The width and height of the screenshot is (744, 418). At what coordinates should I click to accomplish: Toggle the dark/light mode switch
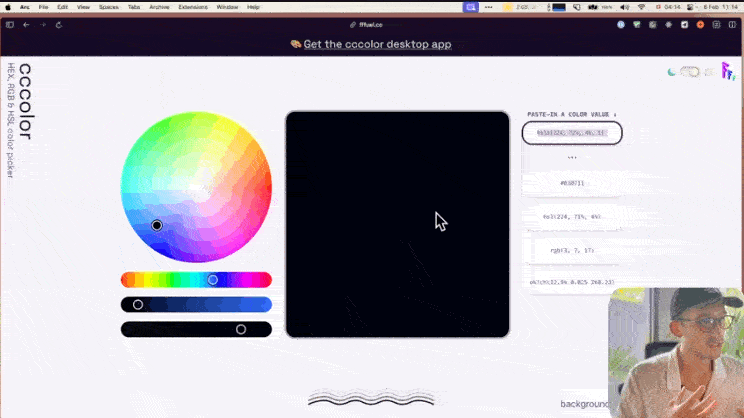coord(689,72)
